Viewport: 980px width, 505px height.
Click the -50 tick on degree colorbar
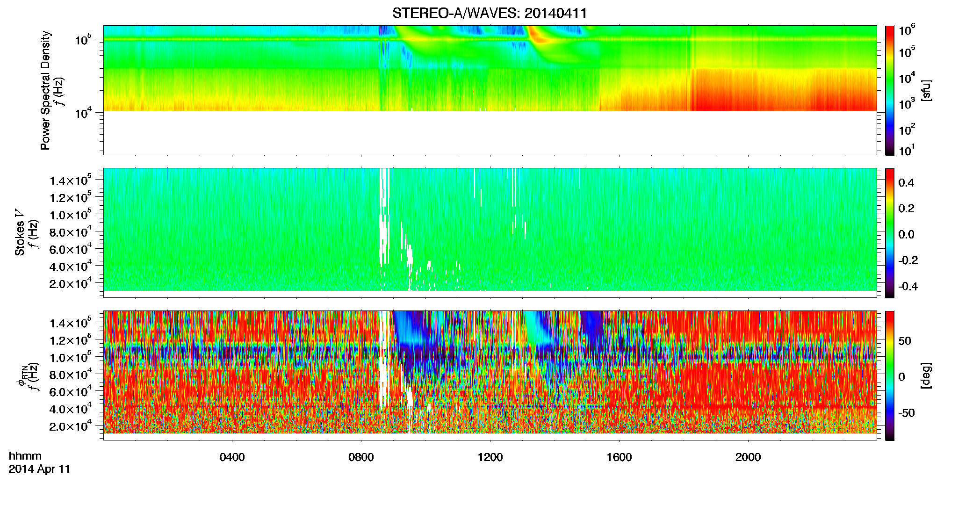point(907,413)
